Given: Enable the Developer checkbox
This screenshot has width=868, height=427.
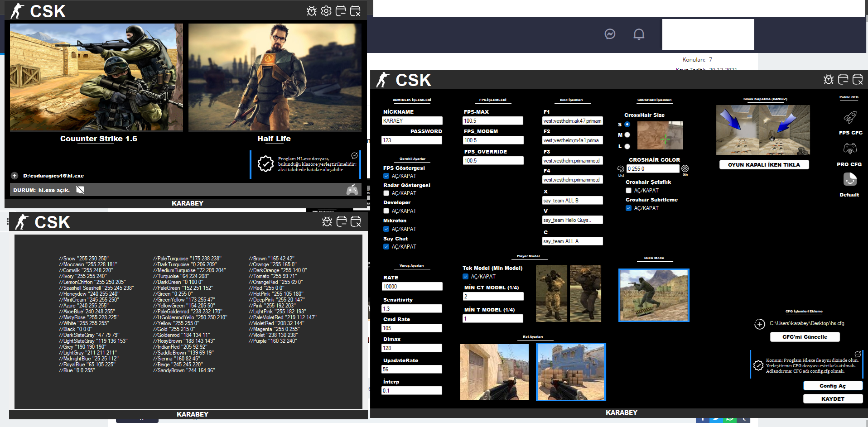Looking at the screenshot, I should 386,211.
